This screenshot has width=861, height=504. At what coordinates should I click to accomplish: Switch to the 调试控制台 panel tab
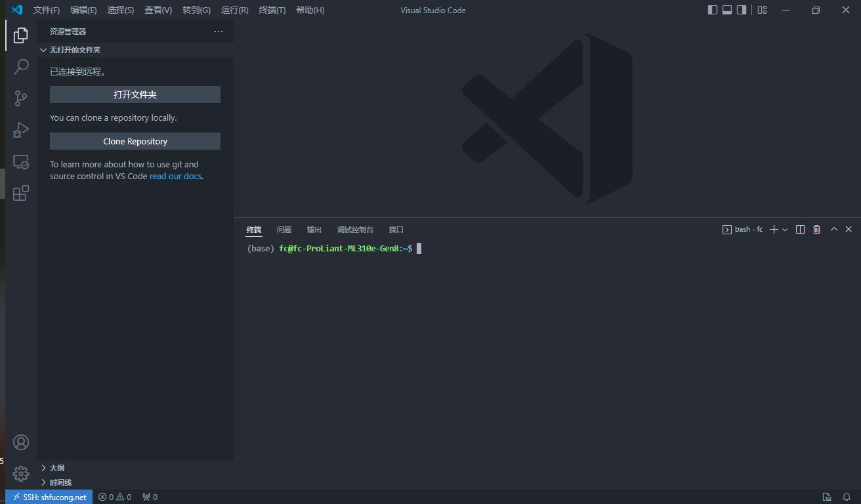(x=355, y=230)
